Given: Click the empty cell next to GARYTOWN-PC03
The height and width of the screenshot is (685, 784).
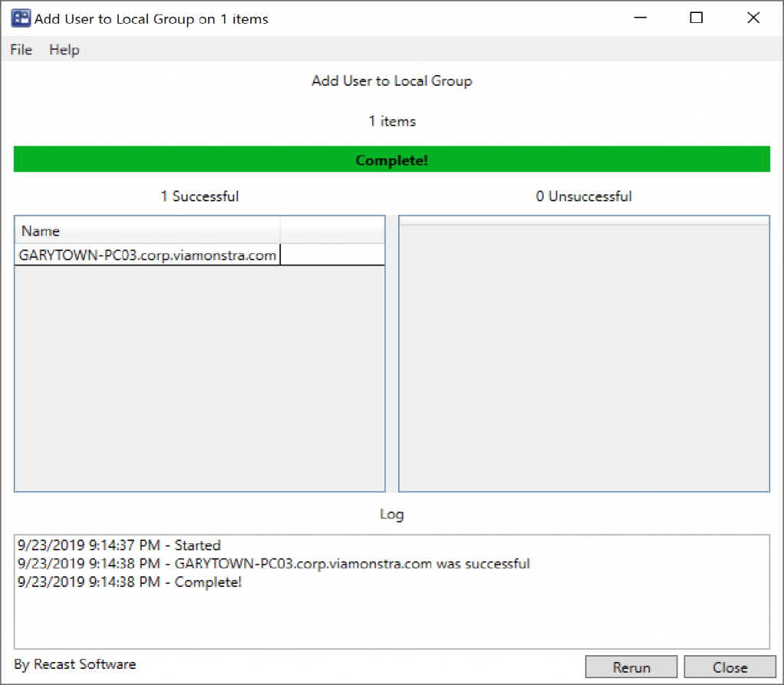Looking at the screenshot, I should click(332, 256).
